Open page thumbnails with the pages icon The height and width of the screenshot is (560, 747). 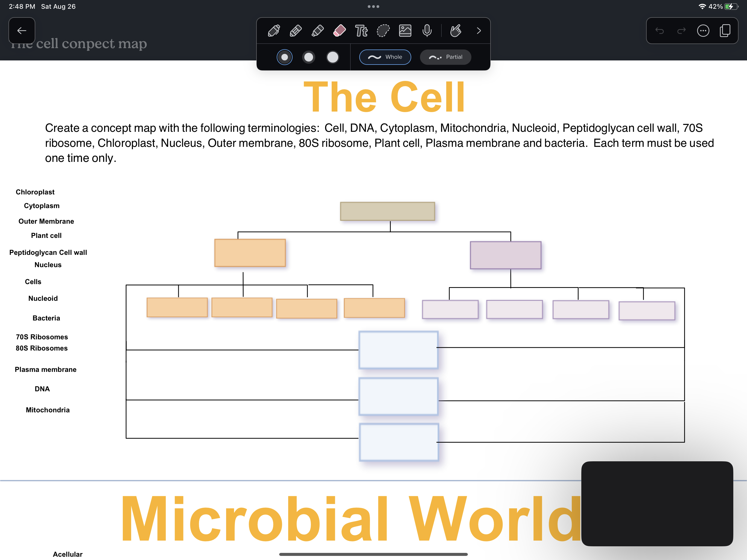coord(725,31)
